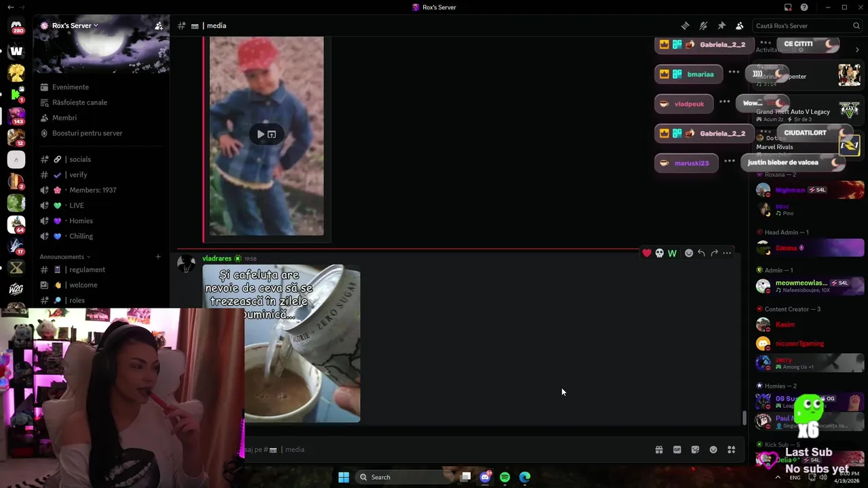This screenshot has width=868, height=488.
Task: Open the Help question mark icon
Action: point(804,7)
